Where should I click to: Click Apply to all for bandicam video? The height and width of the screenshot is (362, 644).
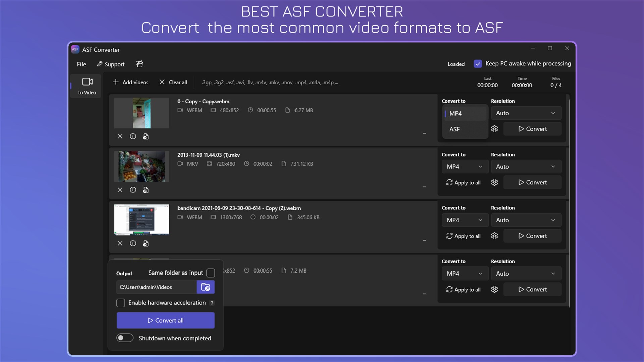click(x=464, y=236)
